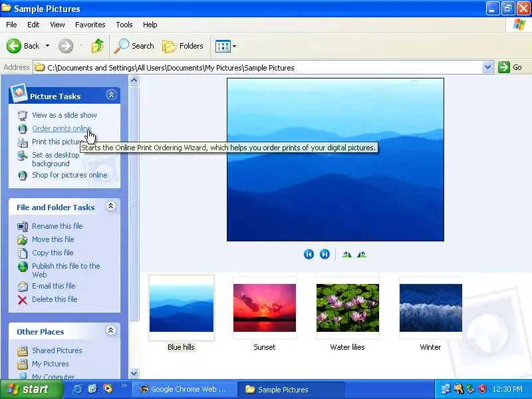Screen dimensions: 532x399
Task: Click the red security shield tray icon
Action: click(x=483, y=389)
